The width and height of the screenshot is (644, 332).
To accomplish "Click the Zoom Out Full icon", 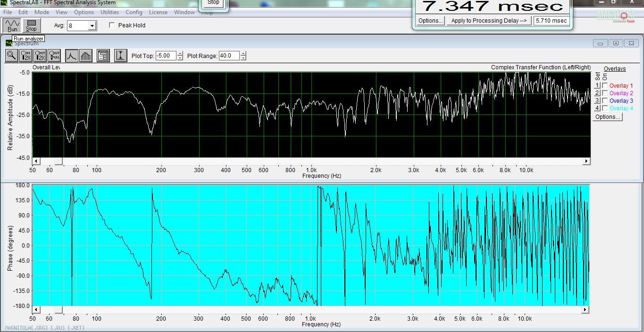I will pyautogui.click(x=54, y=56).
